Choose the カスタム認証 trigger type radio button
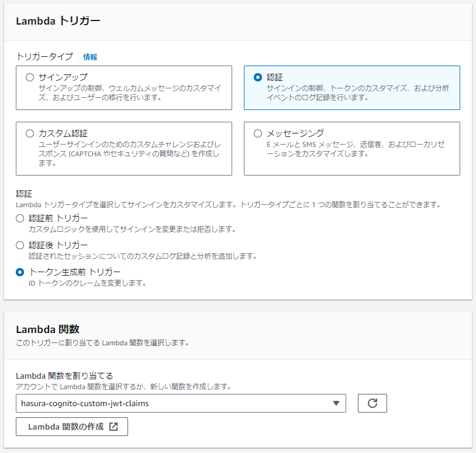The image size is (476, 453). [30, 133]
